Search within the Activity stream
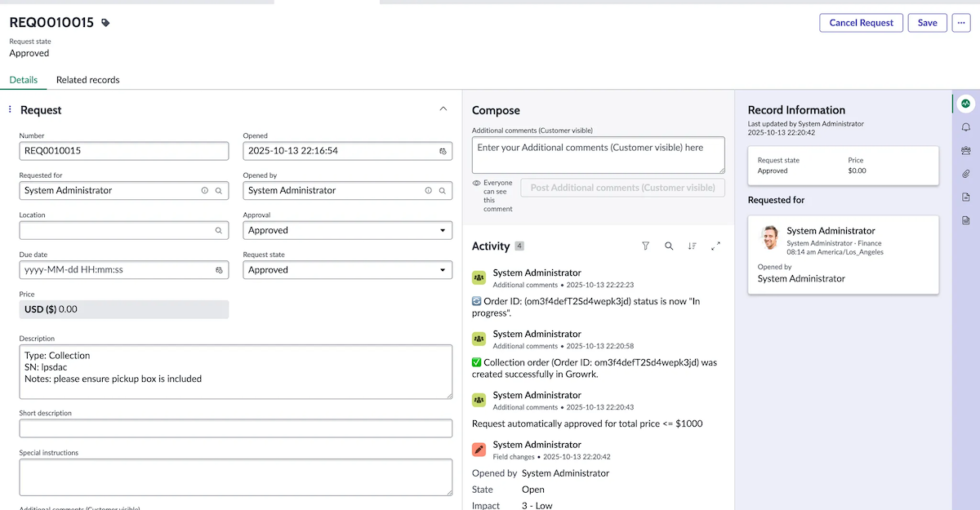980x510 pixels. pyautogui.click(x=667, y=246)
